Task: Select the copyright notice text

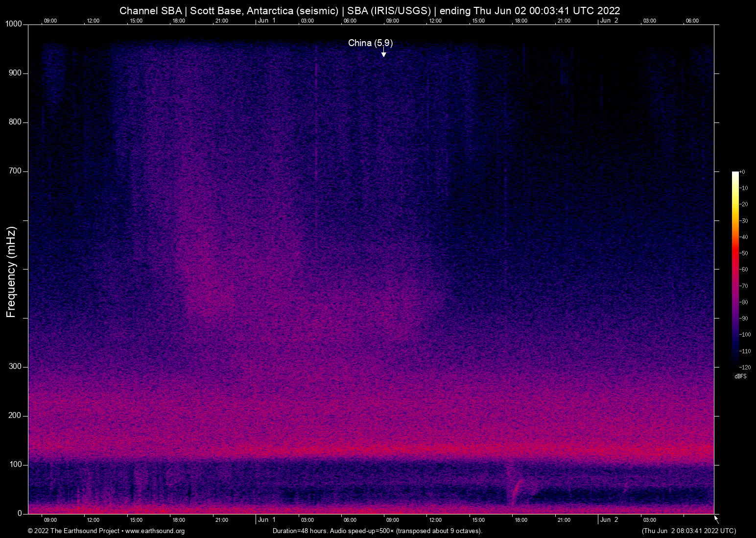Action: [73, 531]
